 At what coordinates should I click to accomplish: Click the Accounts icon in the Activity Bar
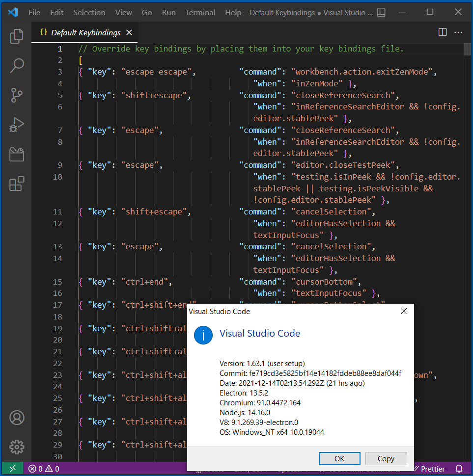point(17,418)
